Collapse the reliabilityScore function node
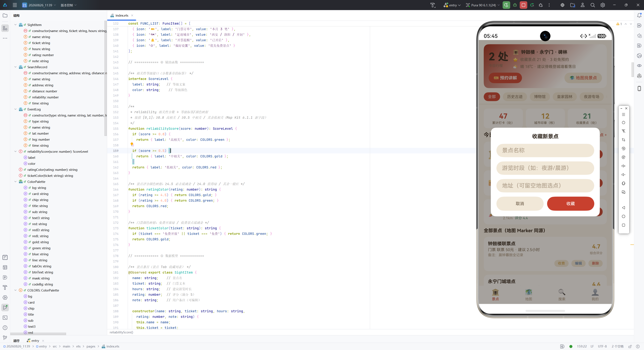This screenshot has width=644, height=350. click(x=15, y=151)
